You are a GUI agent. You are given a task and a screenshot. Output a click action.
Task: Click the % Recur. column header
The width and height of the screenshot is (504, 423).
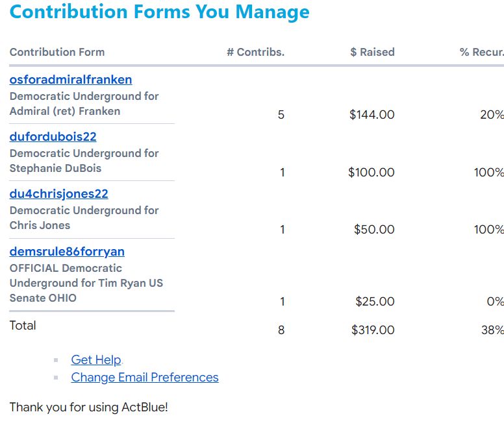(481, 53)
